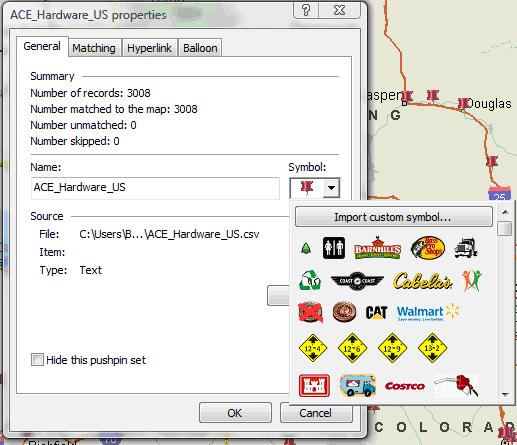Switch to the Matching tab
This screenshot has height=445, width=517.
click(x=94, y=48)
